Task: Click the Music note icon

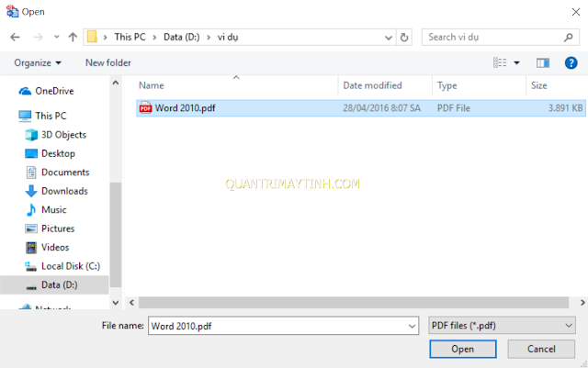Action: tap(31, 209)
